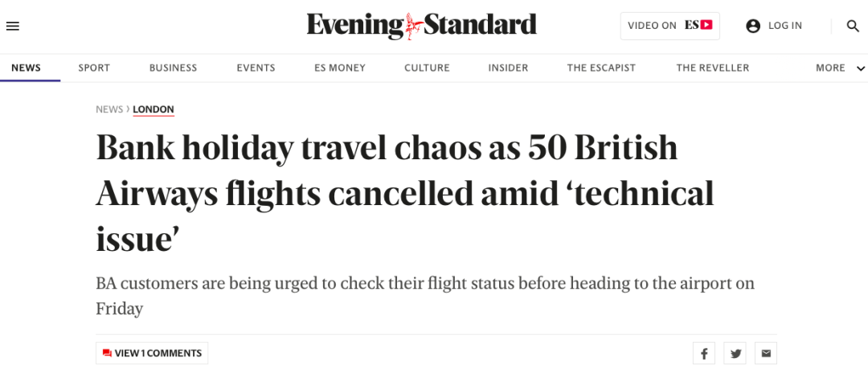Go to the Business section
Screen dimensions: 868x370
(x=174, y=68)
